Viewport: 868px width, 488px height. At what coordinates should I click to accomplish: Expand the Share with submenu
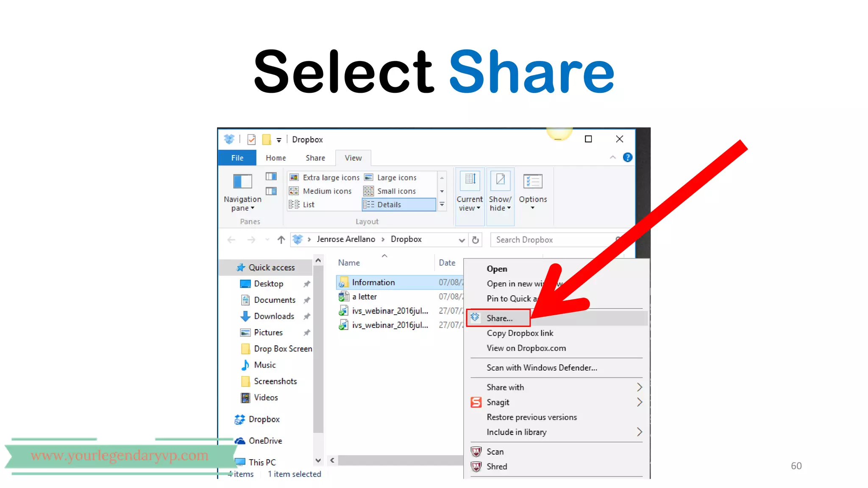(557, 387)
